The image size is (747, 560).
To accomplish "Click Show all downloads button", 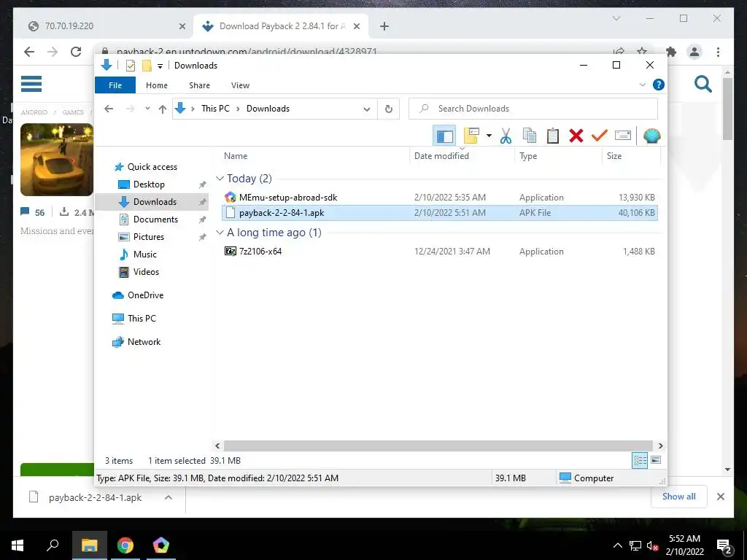I will point(679,497).
